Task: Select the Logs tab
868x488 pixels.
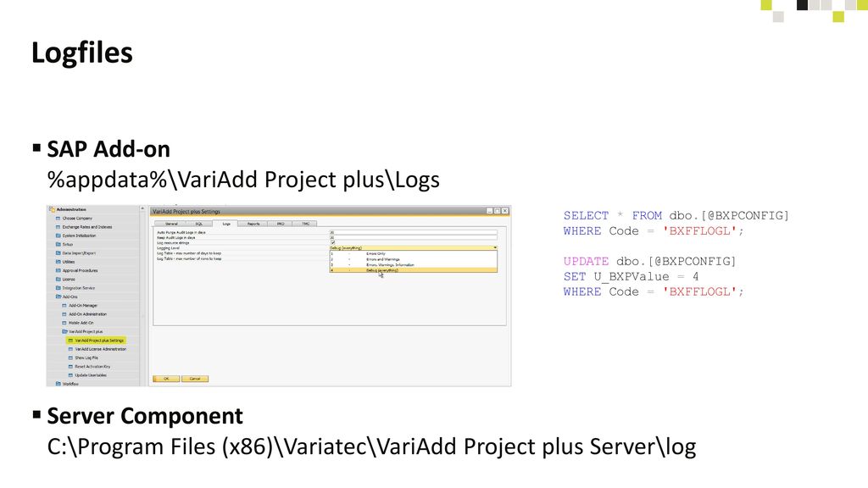Action: (225, 224)
